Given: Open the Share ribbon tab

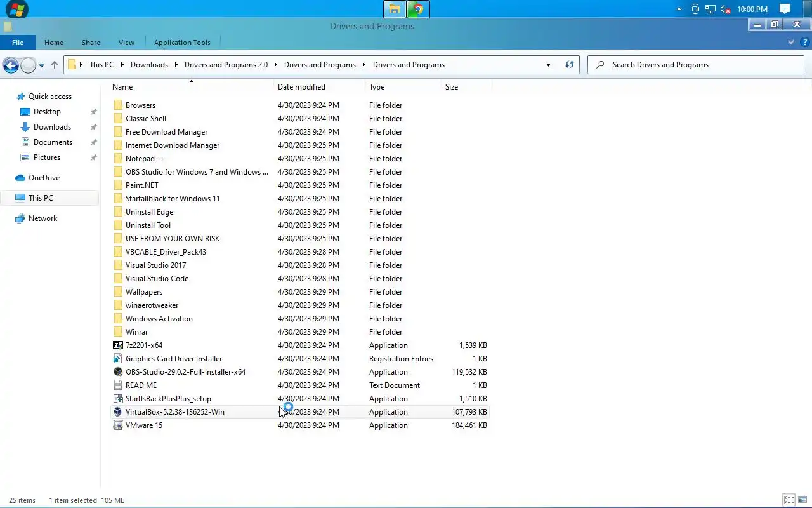Looking at the screenshot, I should pos(91,43).
